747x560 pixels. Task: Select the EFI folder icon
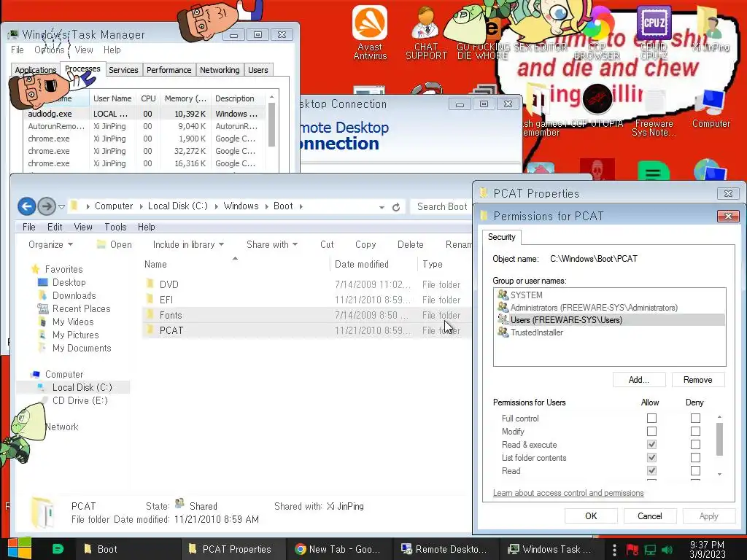coord(150,300)
